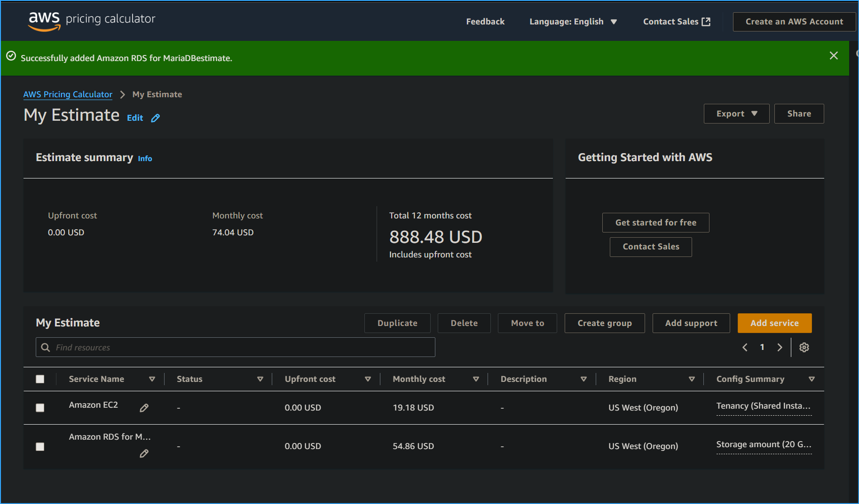Screen dimensions: 859x504
Task: Click the AWS logo in header
Action: pyautogui.click(x=45, y=21)
